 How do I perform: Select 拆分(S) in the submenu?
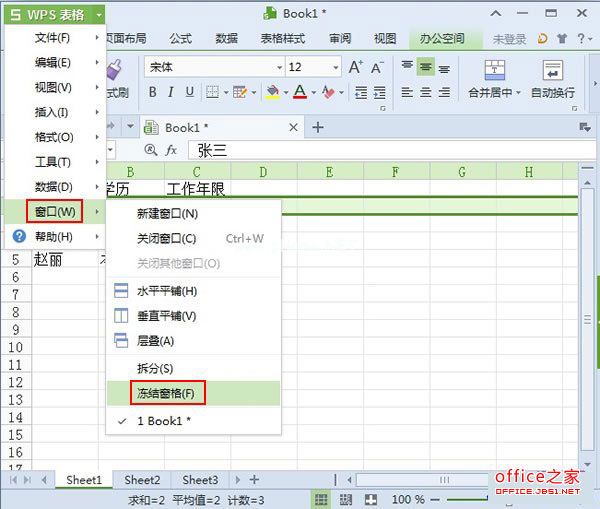[193, 368]
